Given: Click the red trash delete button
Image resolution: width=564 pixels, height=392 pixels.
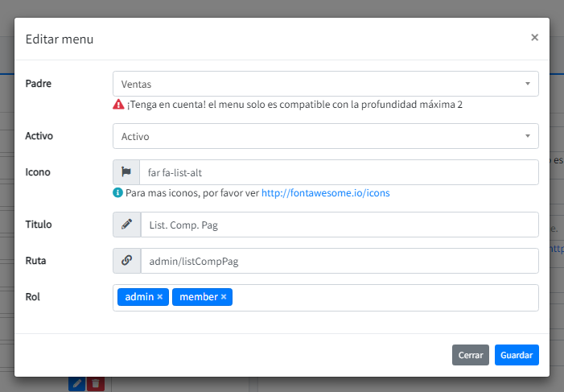Looking at the screenshot, I should (x=96, y=384).
